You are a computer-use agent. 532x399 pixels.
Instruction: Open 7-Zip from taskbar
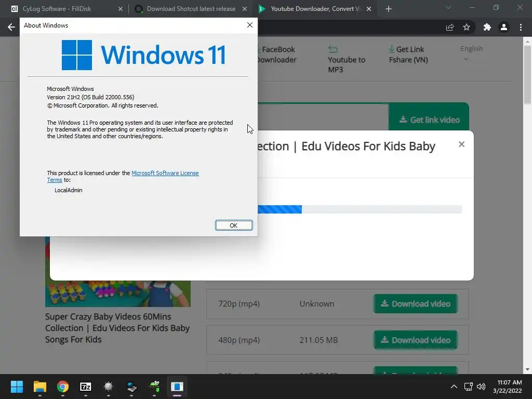point(86,387)
